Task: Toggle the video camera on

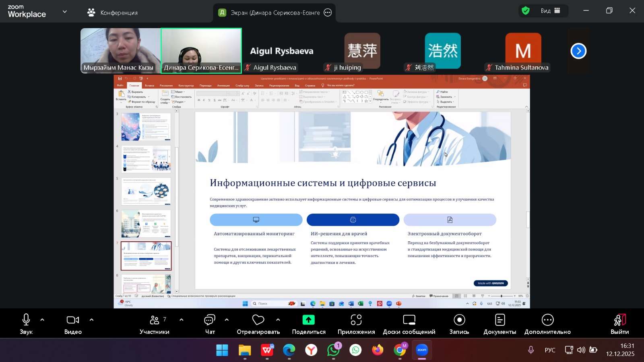Action: [73, 324]
